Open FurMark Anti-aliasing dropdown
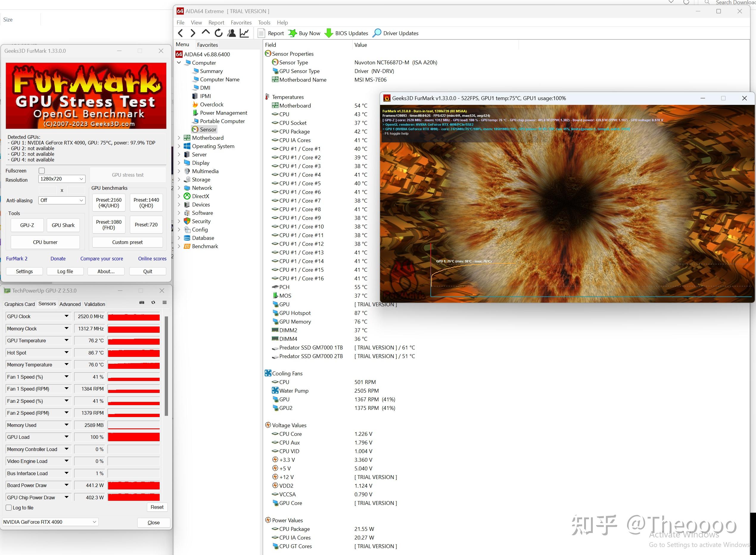Image resolution: width=756 pixels, height=555 pixels. (62, 200)
